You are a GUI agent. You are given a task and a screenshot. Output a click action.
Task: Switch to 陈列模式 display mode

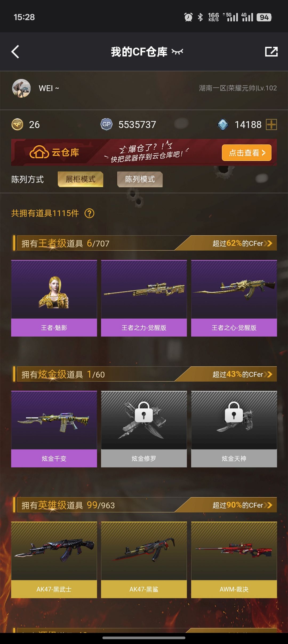140,179
